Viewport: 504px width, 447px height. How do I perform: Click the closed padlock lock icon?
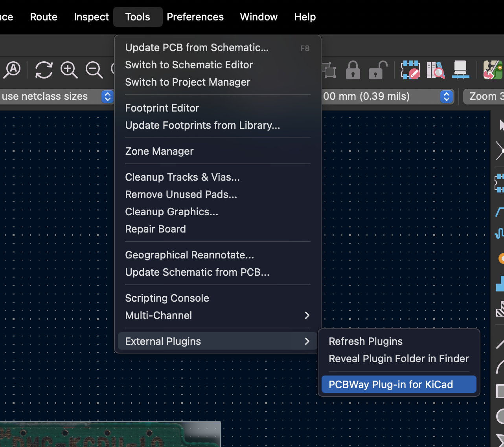click(353, 70)
